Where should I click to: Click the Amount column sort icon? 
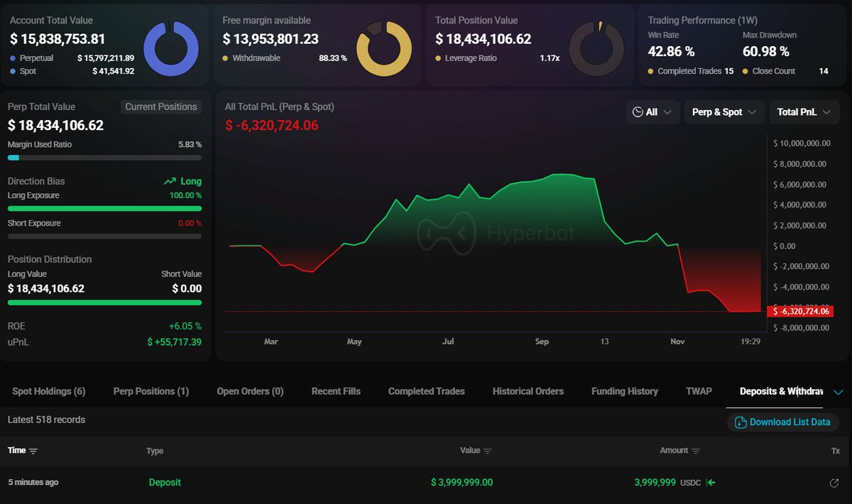coord(696,451)
